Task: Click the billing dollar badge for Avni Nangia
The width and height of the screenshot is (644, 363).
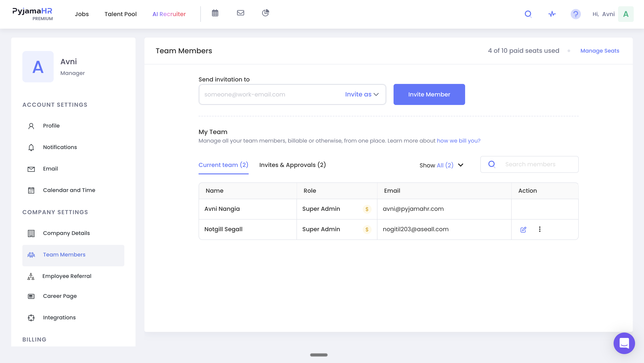Action: [x=367, y=209]
